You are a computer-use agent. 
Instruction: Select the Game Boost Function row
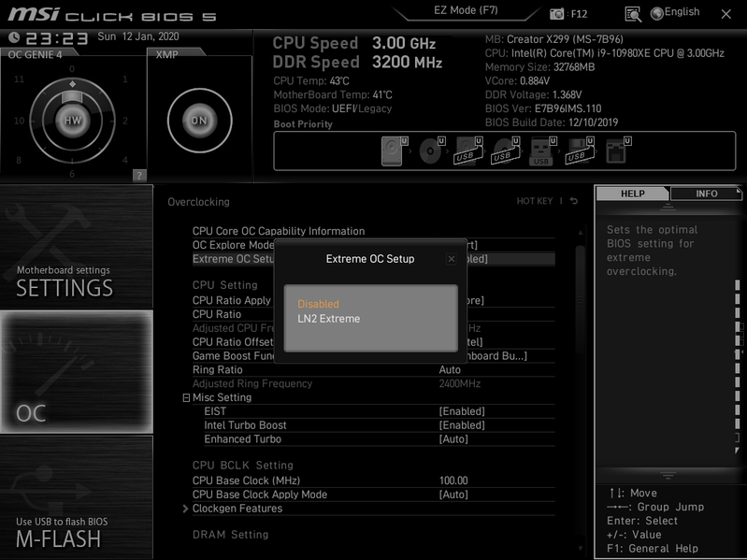tap(374, 355)
